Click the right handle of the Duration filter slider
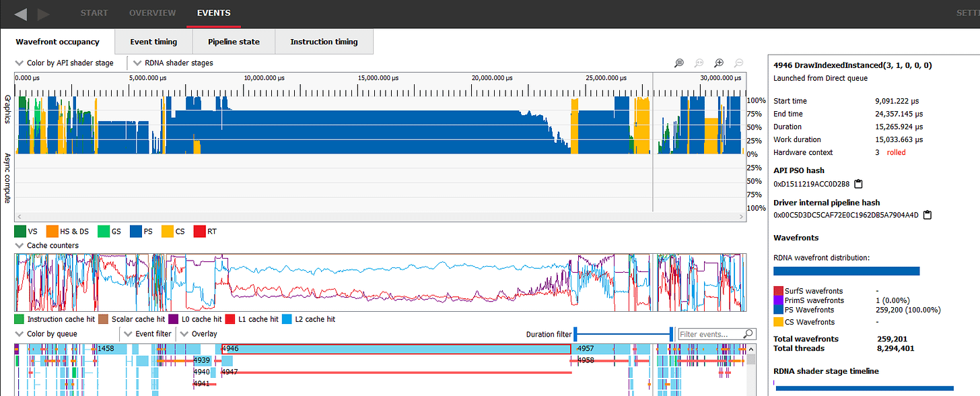 coord(672,333)
